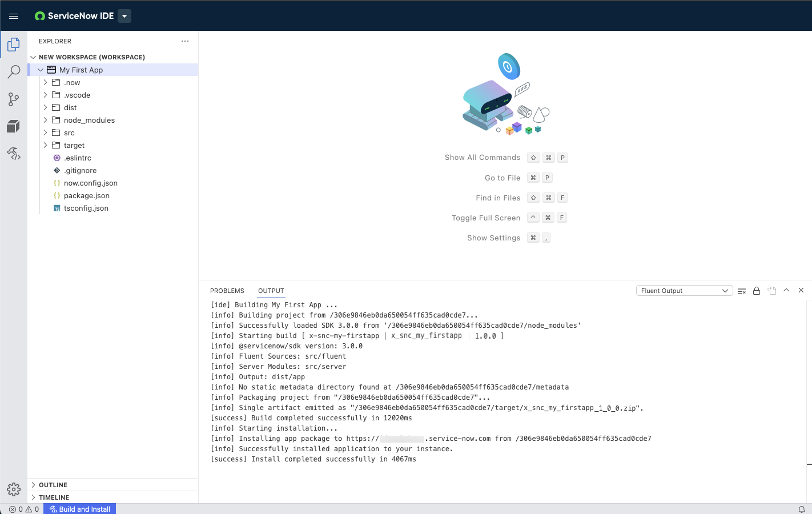Screen dimensions: 812x514
Task: Switch to the OUTPUT tab
Action: pyautogui.click(x=271, y=291)
